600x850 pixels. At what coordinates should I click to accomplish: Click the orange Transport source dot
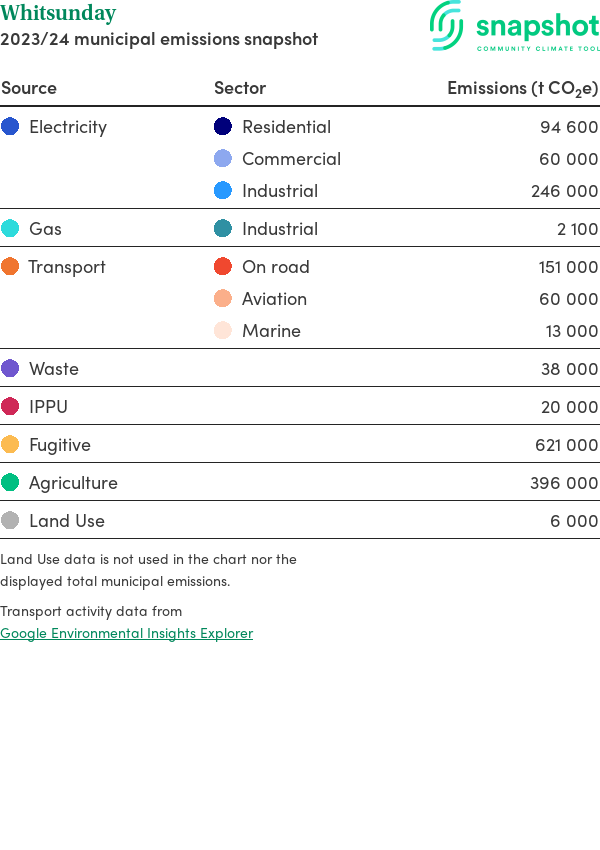10,267
